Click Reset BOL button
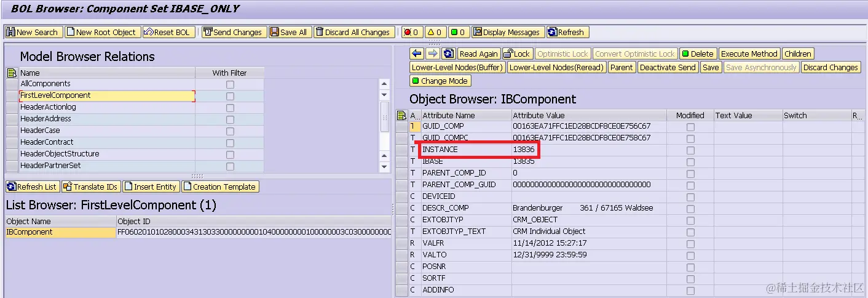Screen dimensions: 868x298 click(168, 32)
